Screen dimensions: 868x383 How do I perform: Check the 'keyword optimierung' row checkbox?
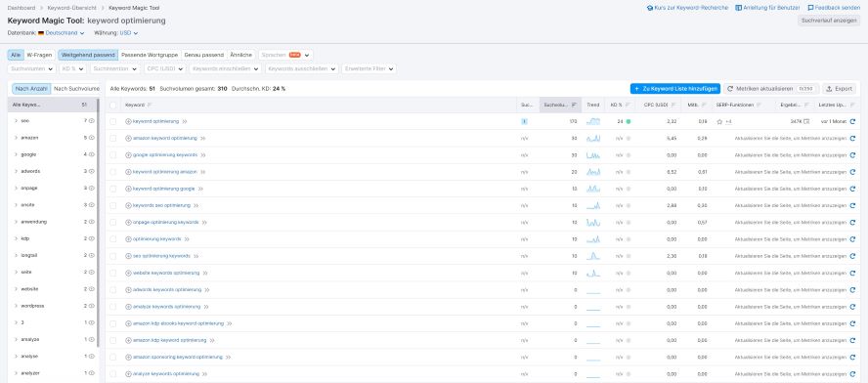click(113, 122)
